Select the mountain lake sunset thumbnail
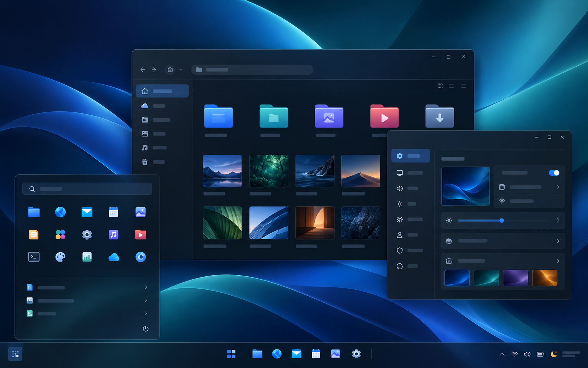The width and height of the screenshot is (588, 368). [x=222, y=171]
